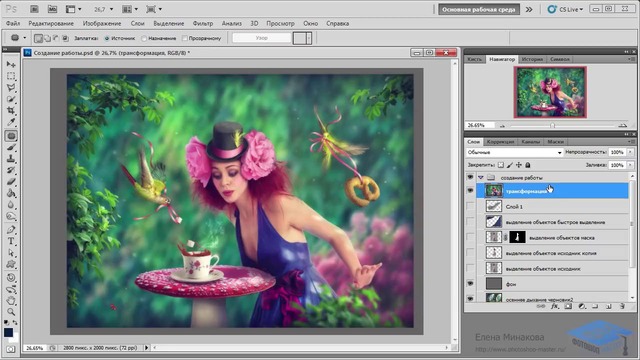Select the Hand tool
Image resolution: width=640 pixels, height=360 pixels.
pyautogui.click(x=11, y=300)
